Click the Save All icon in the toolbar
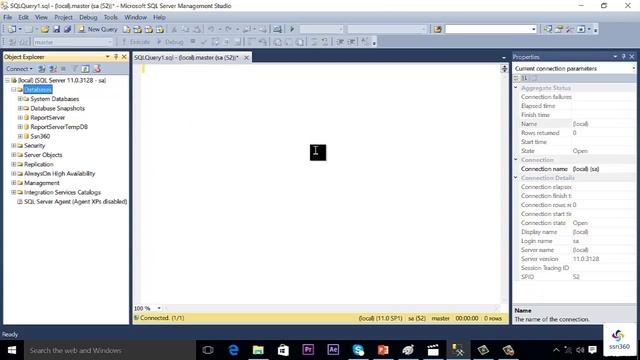This screenshot has height=360, width=640. tap(67, 29)
